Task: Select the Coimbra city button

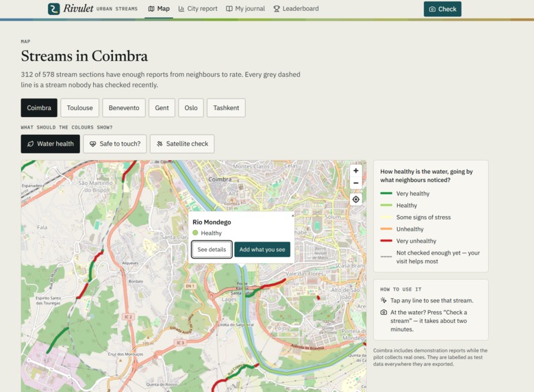Action: pos(39,108)
